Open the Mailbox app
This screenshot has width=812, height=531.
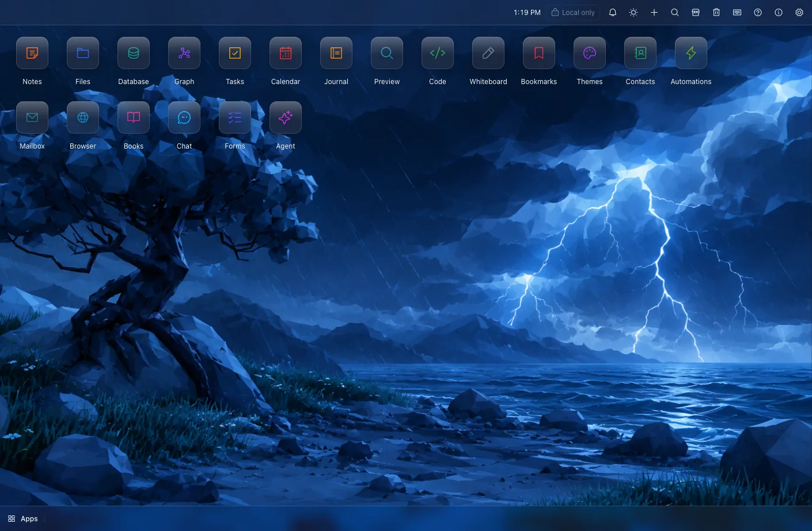coord(32,117)
